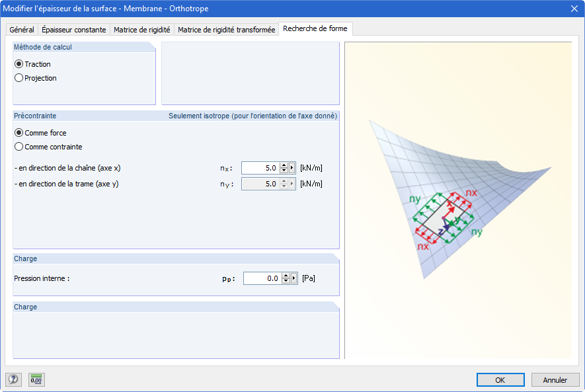Cancel with the Annuler button

tap(555, 379)
